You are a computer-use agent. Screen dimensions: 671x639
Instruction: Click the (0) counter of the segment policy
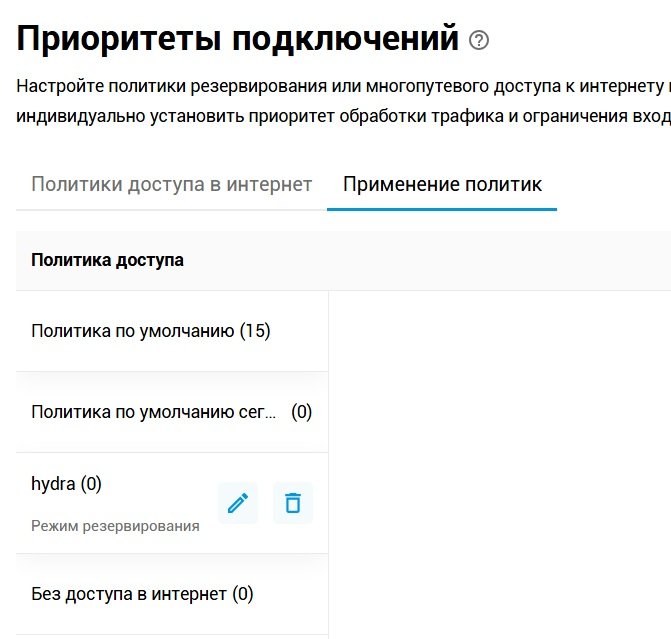(301, 412)
